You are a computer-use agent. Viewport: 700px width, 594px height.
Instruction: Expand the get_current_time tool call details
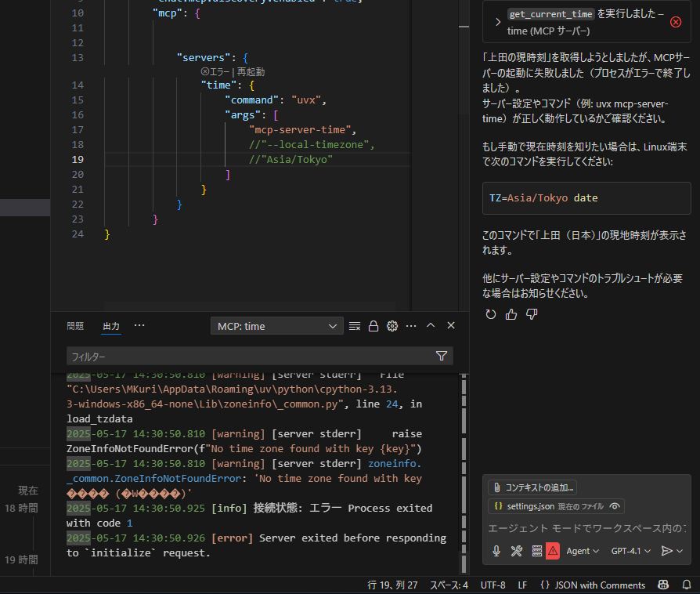coord(498,22)
